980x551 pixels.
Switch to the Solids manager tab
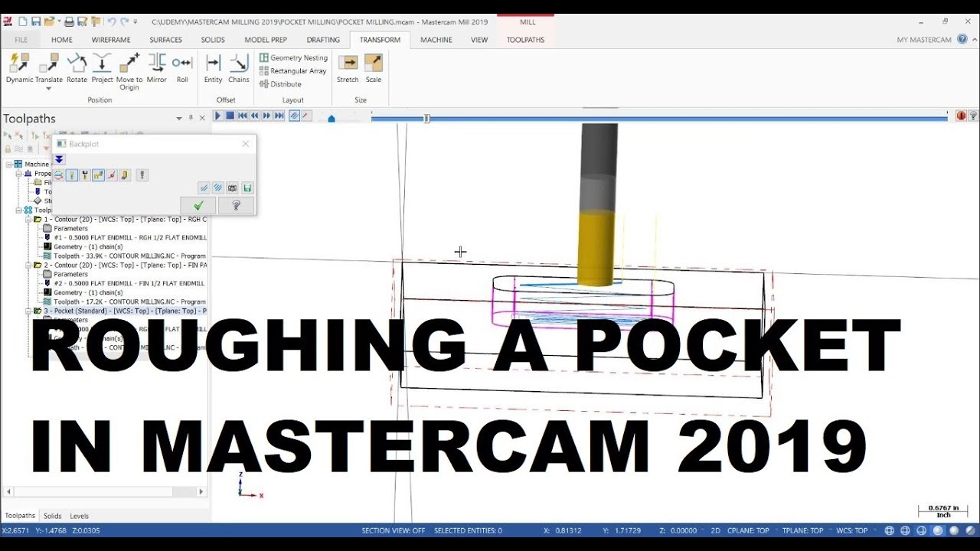tap(53, 516)
